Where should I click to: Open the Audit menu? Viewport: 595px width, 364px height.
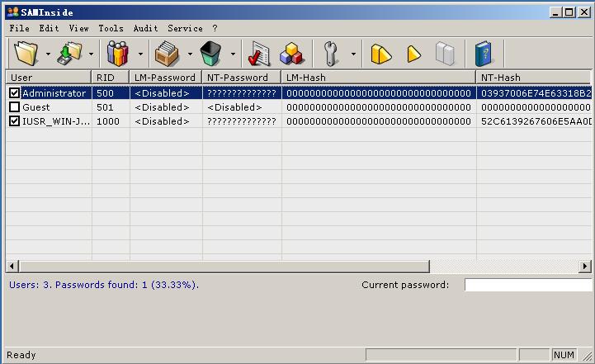point(145,28)
